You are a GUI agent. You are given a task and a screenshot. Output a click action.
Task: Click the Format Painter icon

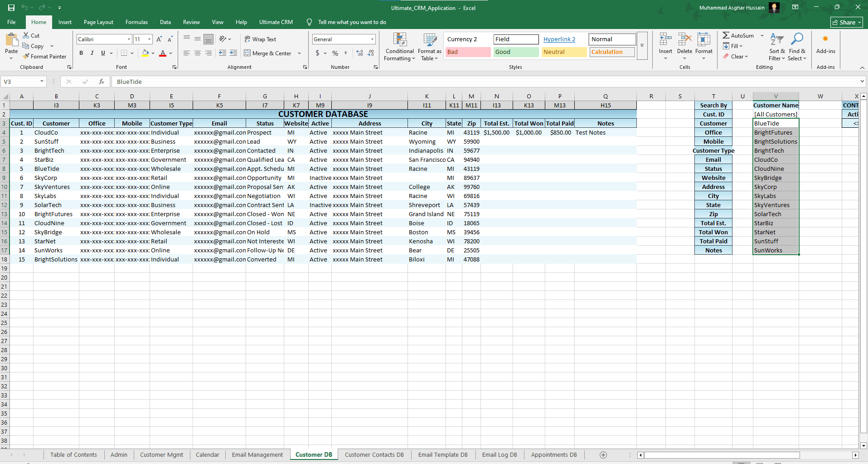coord(26,56)
